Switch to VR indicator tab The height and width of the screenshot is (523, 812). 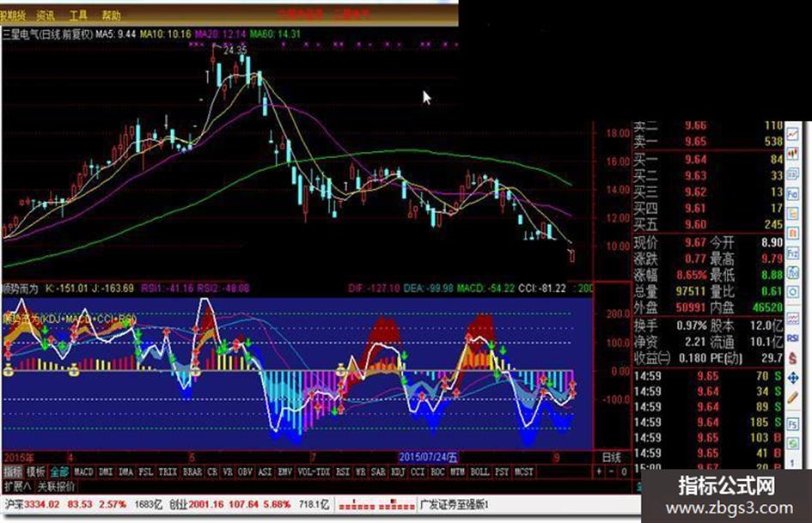tap(228, 471)
